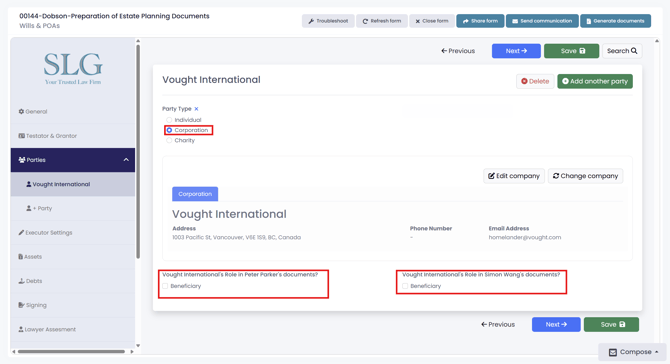
Task: Open Debts section
Action: [x=73, y=281]
